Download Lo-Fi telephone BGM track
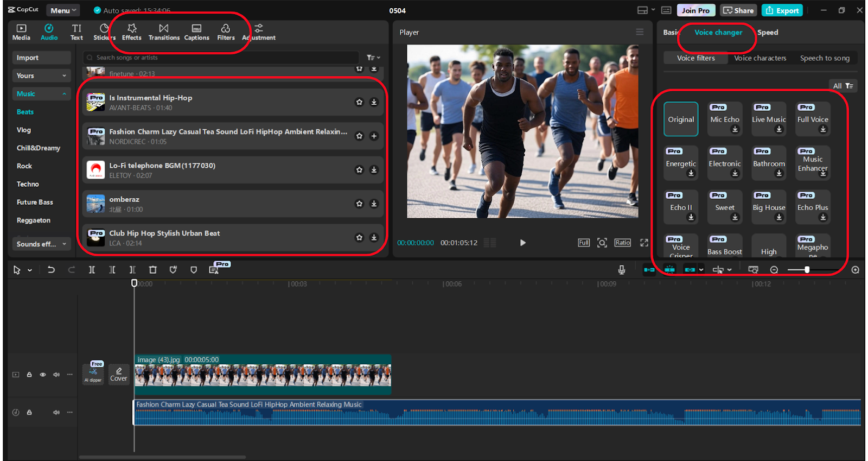868x461 pixels. point(374,170)
